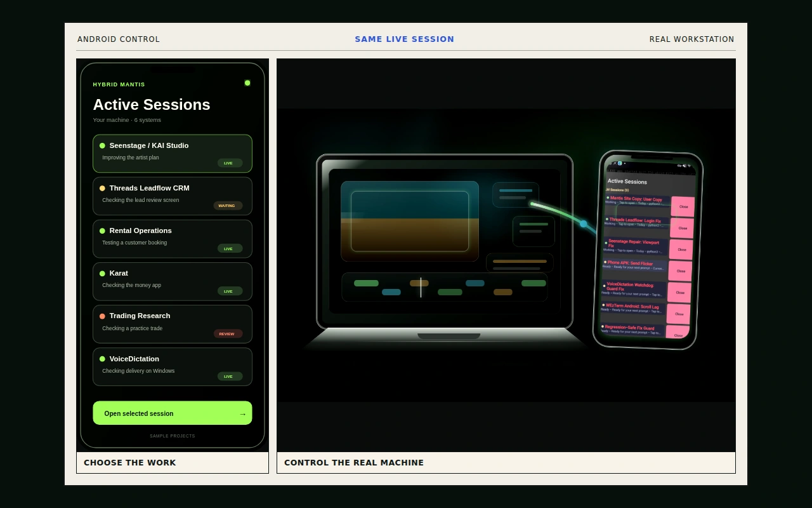Open Seenstage Repair: Viewport Fix row
812x508 pixels.
pyautogui.click(x=635, y=246)
